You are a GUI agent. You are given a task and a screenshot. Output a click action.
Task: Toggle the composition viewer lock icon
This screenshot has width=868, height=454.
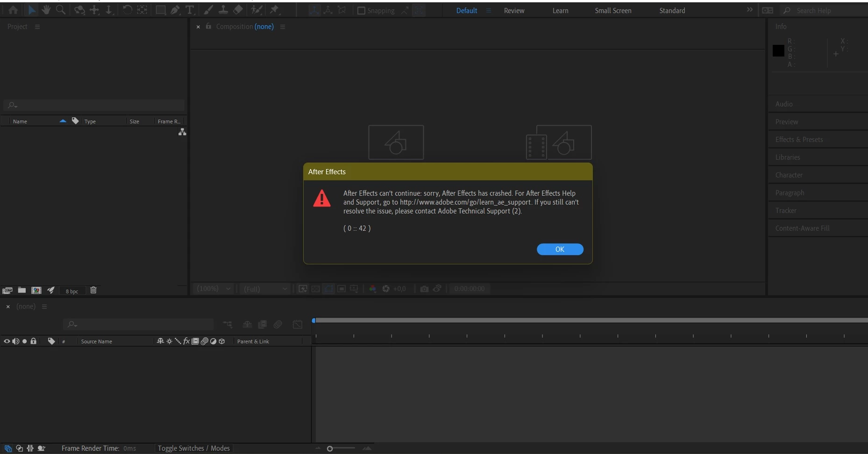point(208,26)
